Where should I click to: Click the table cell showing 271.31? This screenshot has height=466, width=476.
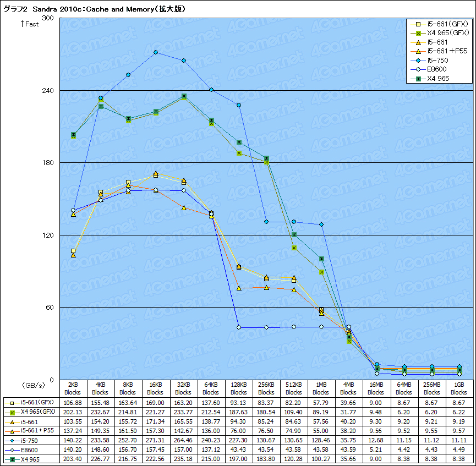coord(155,440)
